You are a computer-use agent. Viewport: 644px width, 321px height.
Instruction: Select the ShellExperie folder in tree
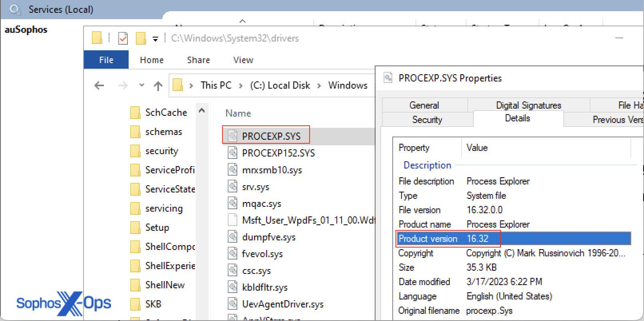[163, 266]
